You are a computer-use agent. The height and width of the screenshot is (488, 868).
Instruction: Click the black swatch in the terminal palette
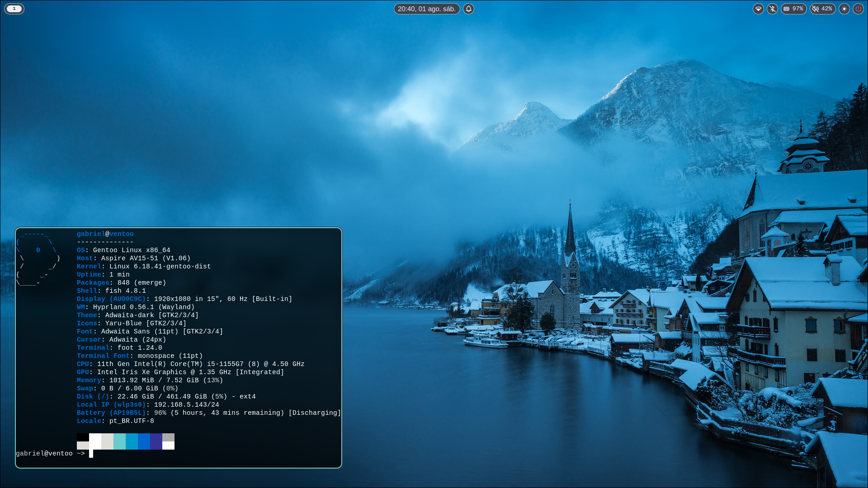click(83, 437)
